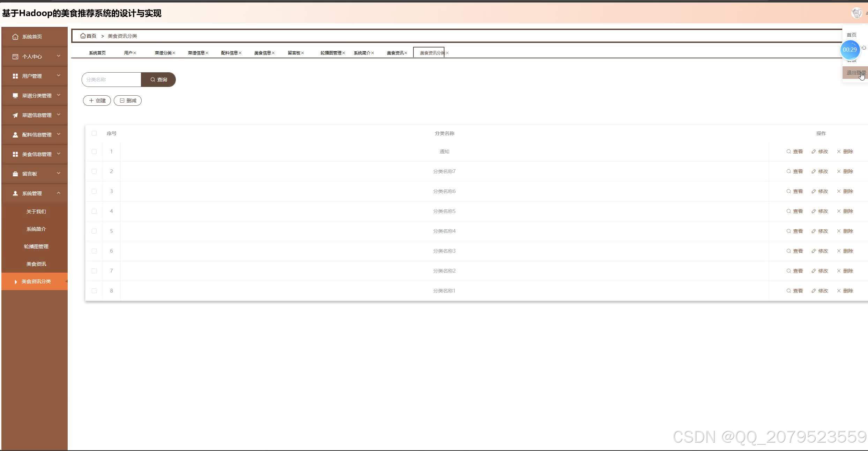Image resolution: width=868 pixels, height=451 pixels.
Task: Click the 查看 magnifier icon for row 通知
Action: pos(788,151)
